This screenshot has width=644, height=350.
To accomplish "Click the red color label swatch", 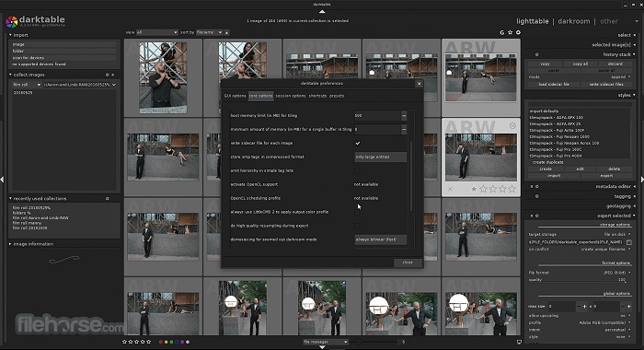I will [x=161, y=342].
